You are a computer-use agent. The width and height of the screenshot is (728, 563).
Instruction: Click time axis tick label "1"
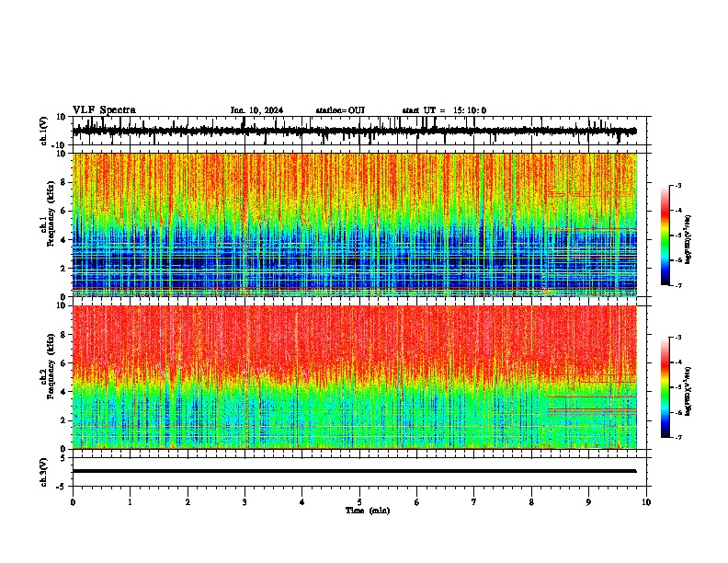pos(130,502)
